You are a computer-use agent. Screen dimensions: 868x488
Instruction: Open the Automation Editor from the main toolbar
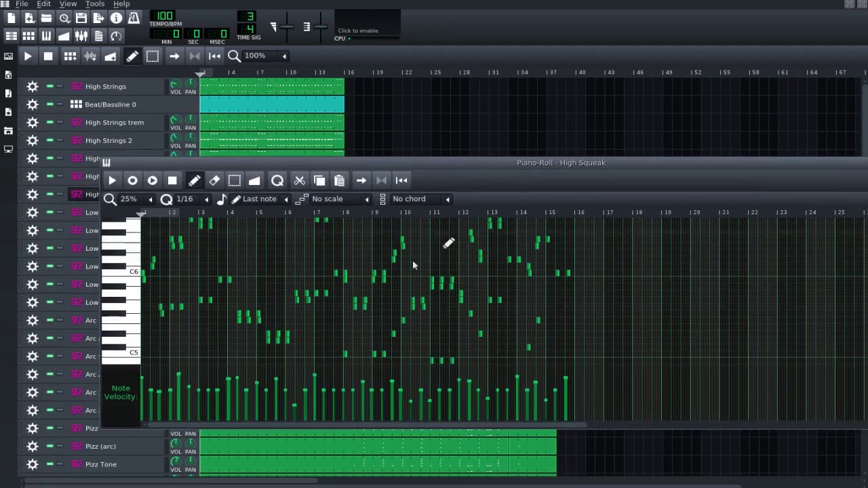click(64, 36)
